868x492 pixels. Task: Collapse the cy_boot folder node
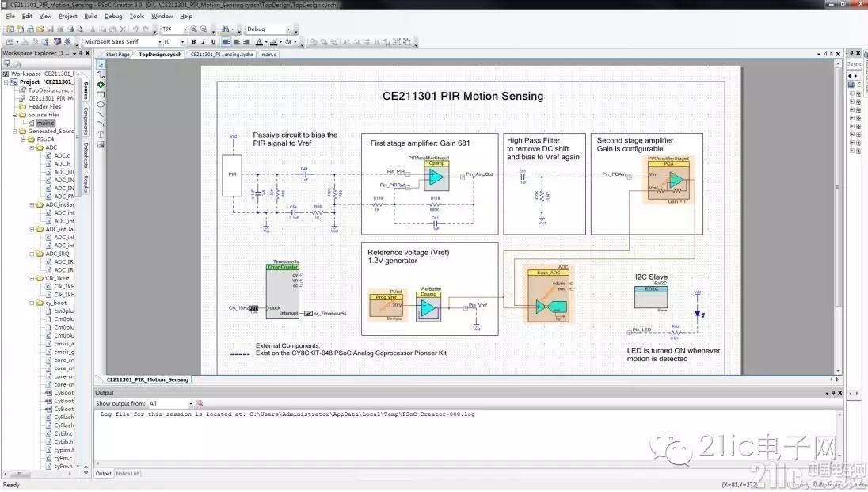[x=32, y=303]
